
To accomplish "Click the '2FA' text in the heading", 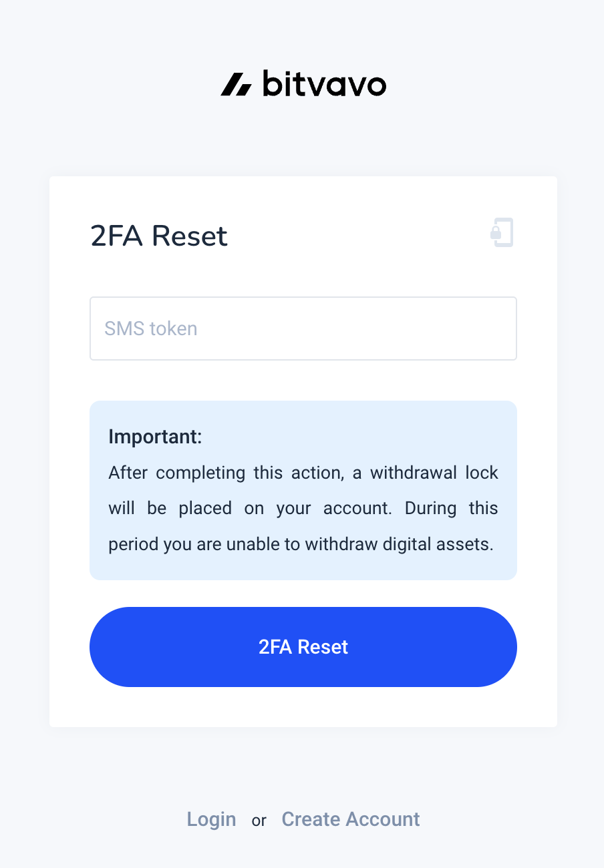I will 117,236.
